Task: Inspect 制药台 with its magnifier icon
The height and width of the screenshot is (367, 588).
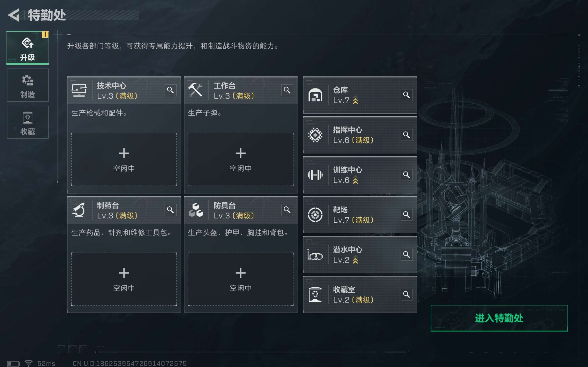Action: point(170,210)
